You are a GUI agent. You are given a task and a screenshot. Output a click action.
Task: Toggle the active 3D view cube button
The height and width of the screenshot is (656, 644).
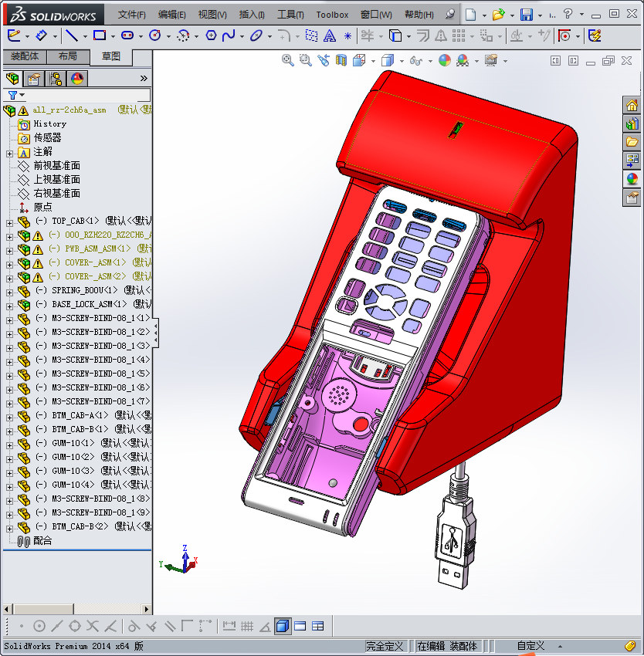click(x=283, y=626)
